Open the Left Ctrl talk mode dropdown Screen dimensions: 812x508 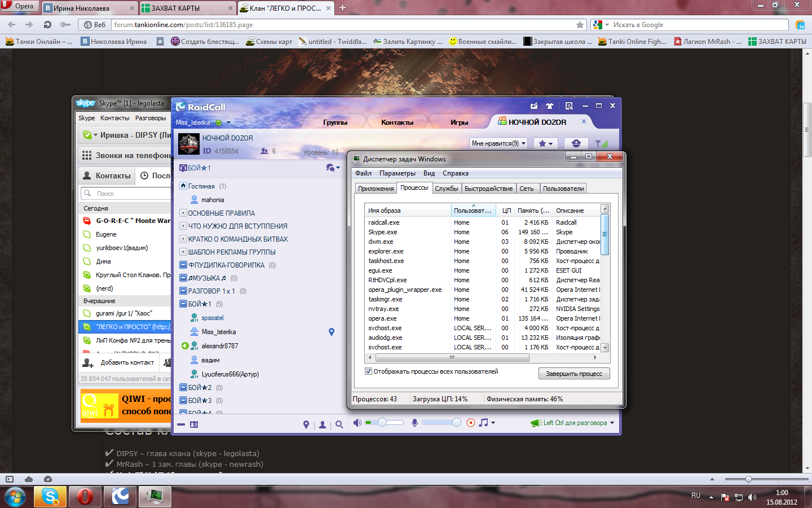612,423
